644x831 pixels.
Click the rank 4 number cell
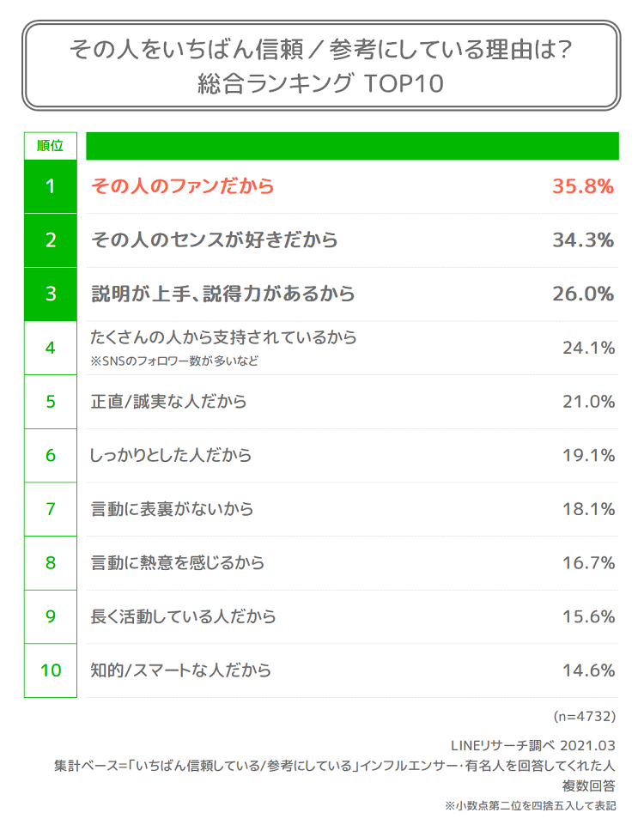point(51,349)
